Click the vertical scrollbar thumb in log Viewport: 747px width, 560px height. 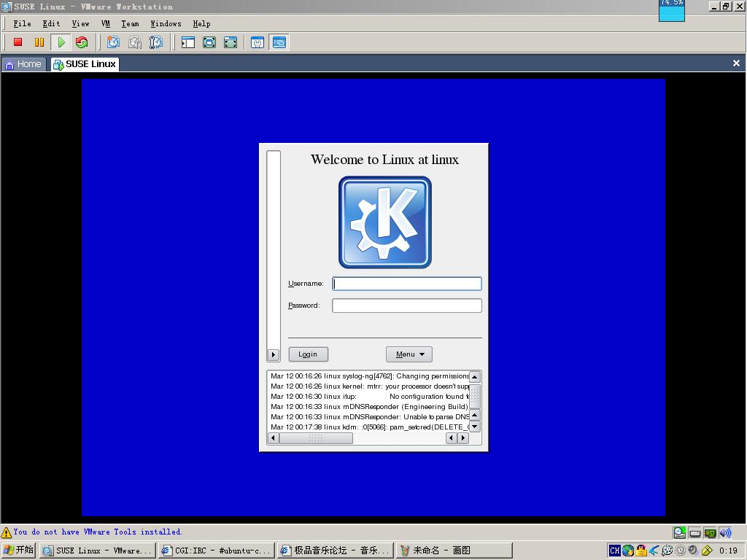tap(474, 396)
